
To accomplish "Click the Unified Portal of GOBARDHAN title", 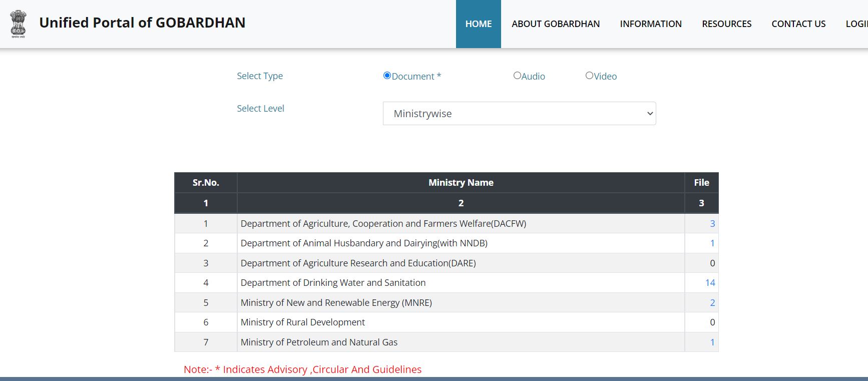I will tap(142, 23).
